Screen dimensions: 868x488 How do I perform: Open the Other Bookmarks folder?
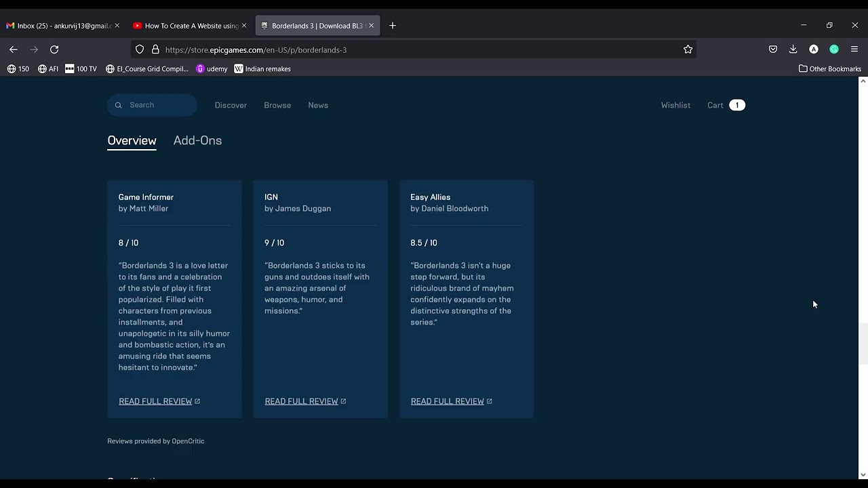(x=829, y=68)
